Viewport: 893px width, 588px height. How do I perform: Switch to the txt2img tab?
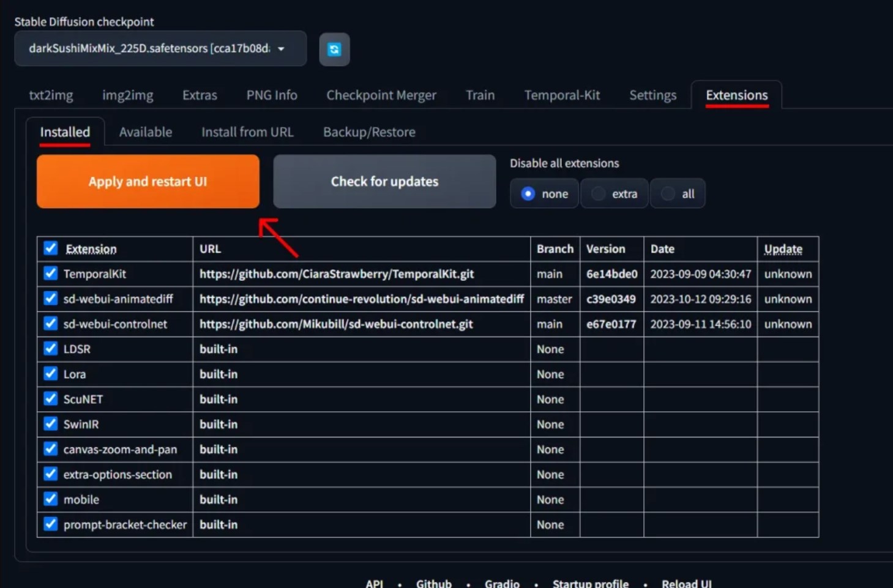click(x=51, y=95)
